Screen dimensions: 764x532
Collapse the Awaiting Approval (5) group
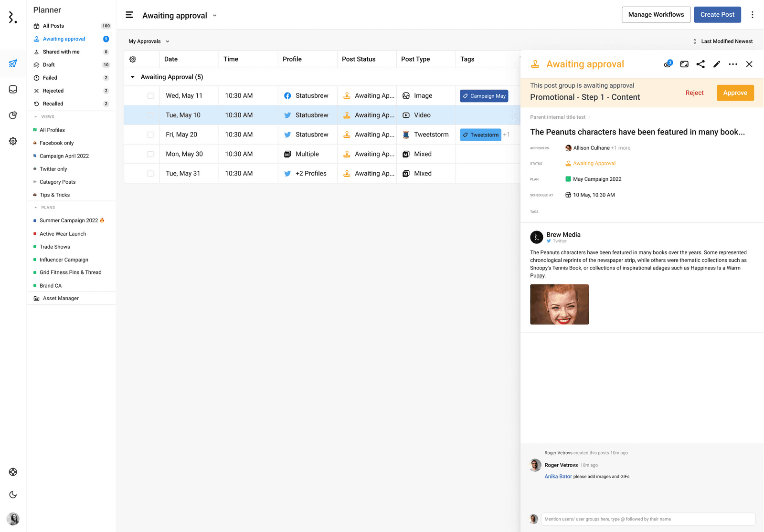pyautogui.click(x=133, y=77)
